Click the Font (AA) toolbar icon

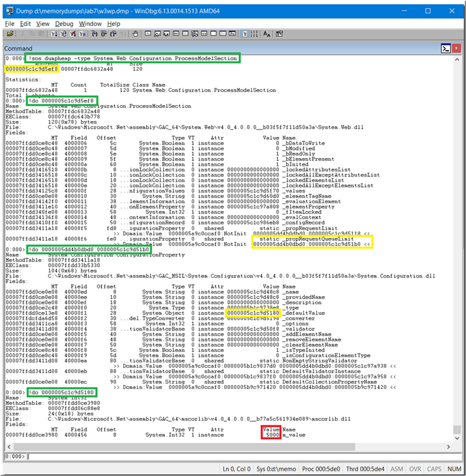point(266,34)
